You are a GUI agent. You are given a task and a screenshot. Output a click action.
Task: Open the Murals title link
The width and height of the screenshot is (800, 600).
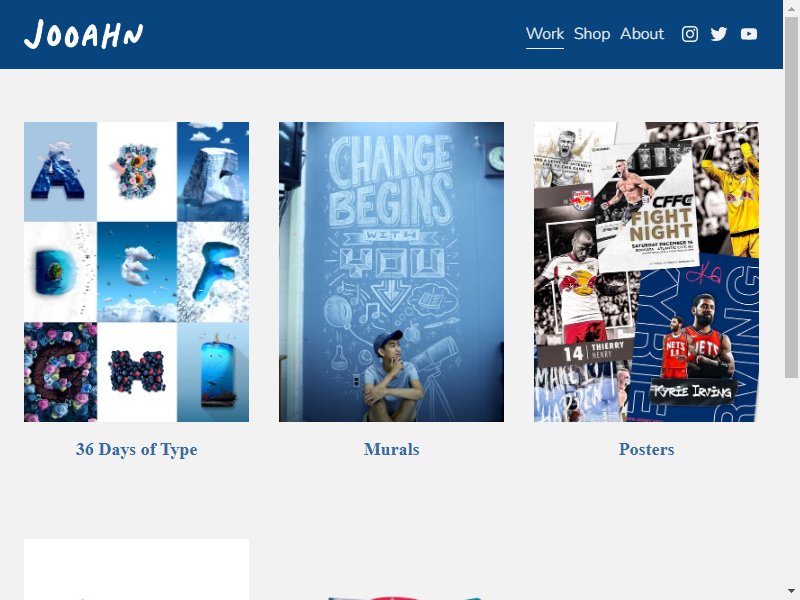click(x=391, y=449)
